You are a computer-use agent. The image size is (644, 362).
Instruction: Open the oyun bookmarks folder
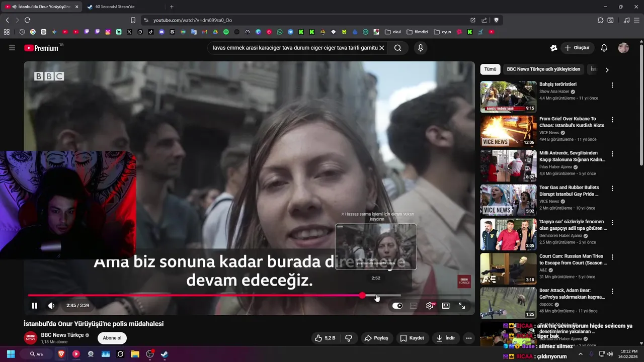tap(442, 32)
